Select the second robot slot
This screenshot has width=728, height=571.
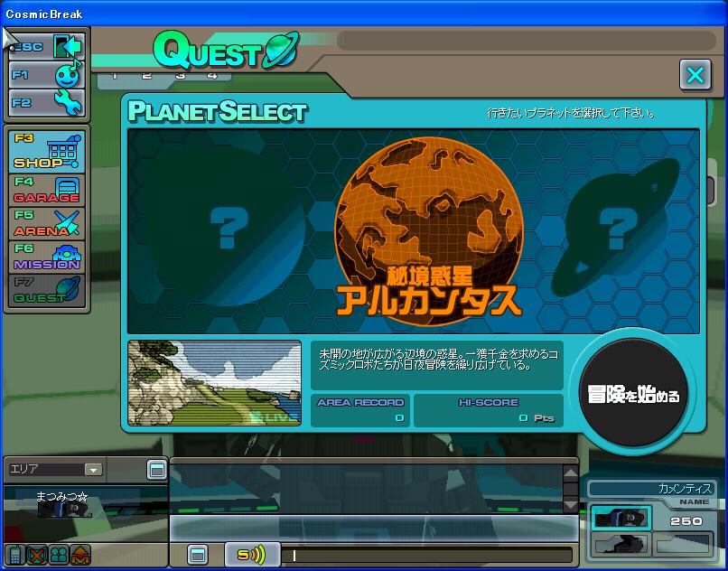pos(621,544)
